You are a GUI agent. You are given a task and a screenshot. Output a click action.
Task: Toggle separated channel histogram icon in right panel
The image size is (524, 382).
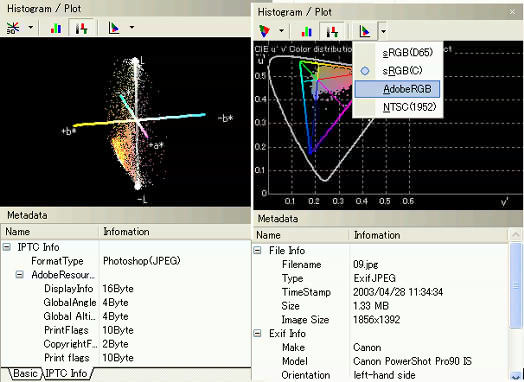pyautogui.click(x=332, y=32)
